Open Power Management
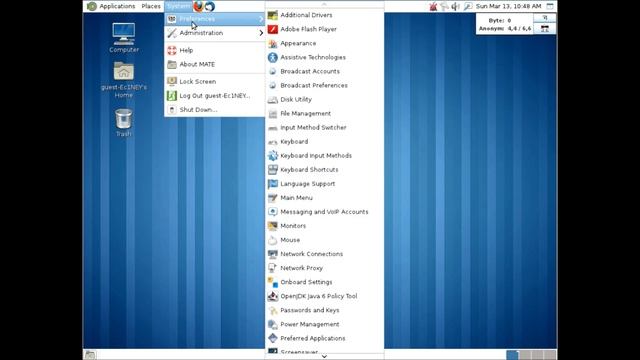The image size is (640, 360). pos(324,324)
